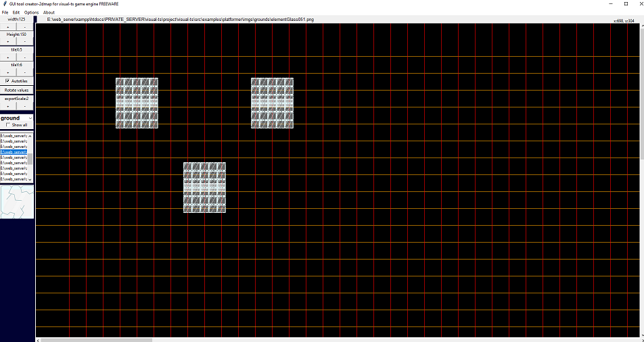The width and height of the screenshot is (644, 342).
Task: Click the glass tile preview thumbnail
Action: coord(17,202)
